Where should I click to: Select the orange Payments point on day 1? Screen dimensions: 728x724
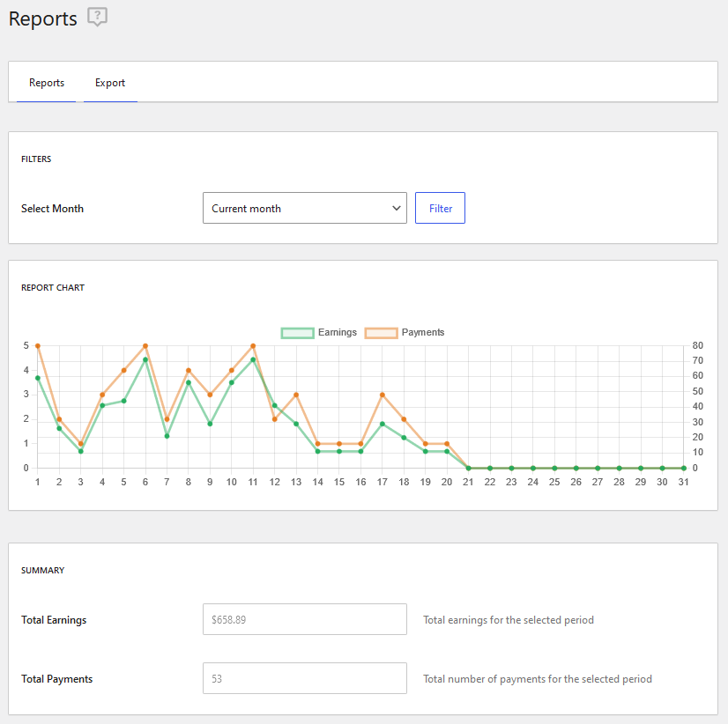tap(38, 346)
